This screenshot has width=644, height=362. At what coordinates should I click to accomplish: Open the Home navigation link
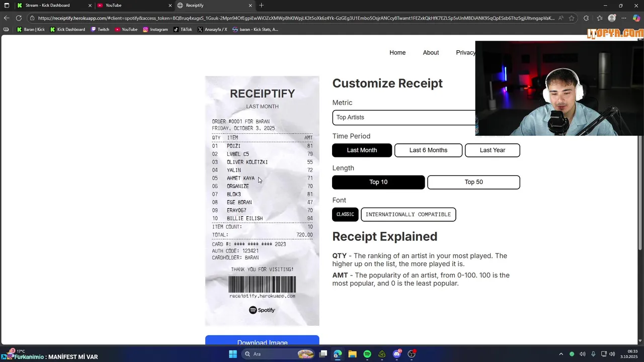coord(397,52)
